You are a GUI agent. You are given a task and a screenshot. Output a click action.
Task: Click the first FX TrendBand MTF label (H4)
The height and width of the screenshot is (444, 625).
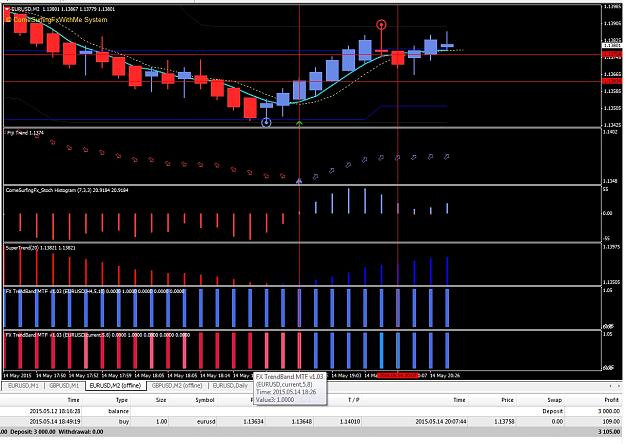coord(95,291)
